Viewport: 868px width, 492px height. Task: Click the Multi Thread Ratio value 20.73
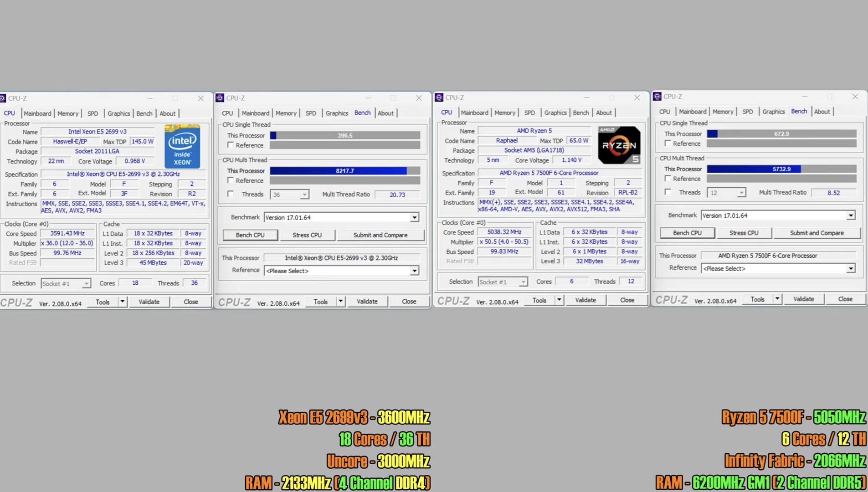click(x=397, y=195)
